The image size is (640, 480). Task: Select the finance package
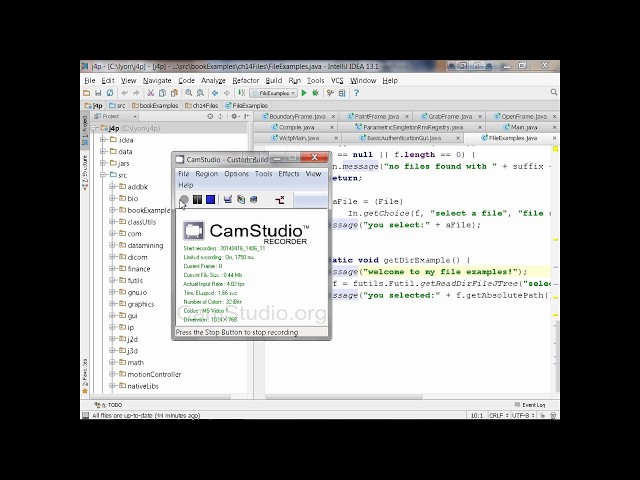(x=139, y=269)
